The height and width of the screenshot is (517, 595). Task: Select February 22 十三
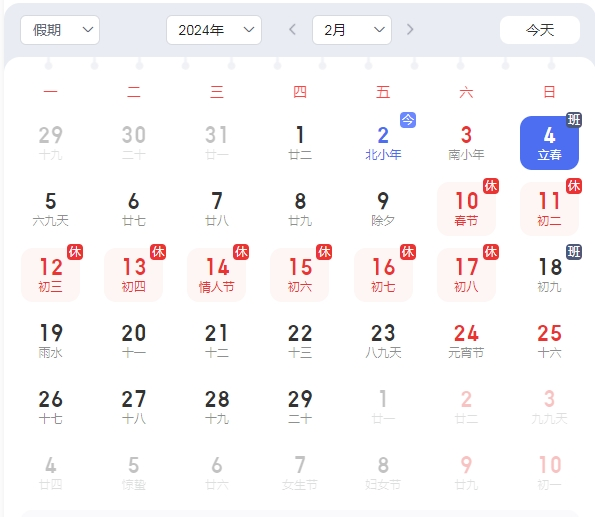click(300, 341)
